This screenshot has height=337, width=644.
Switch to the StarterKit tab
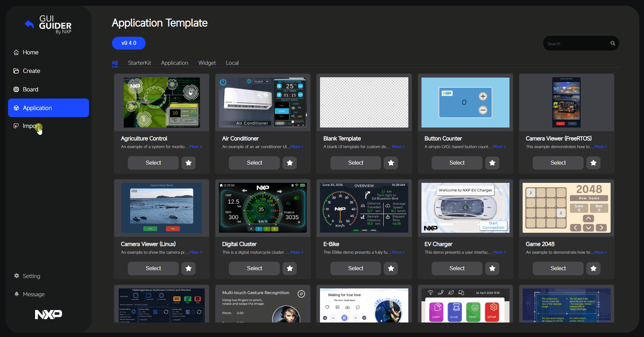tap(140, 63)
